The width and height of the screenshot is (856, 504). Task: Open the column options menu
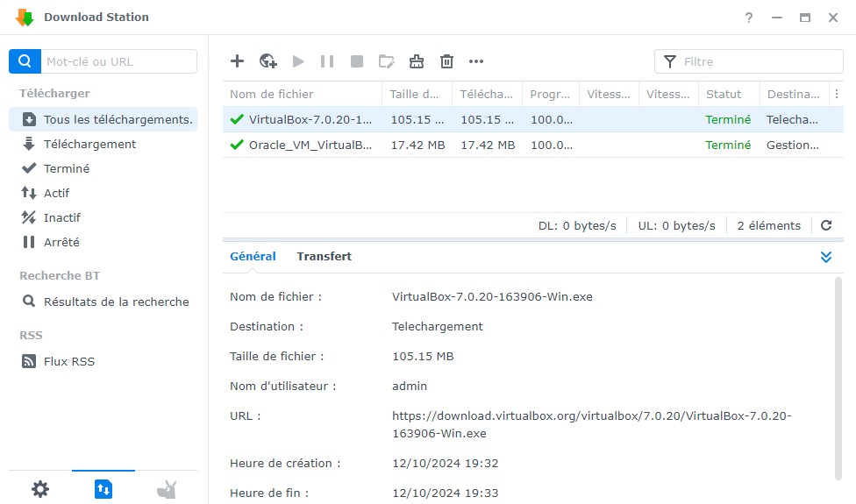tap(836, 94)
